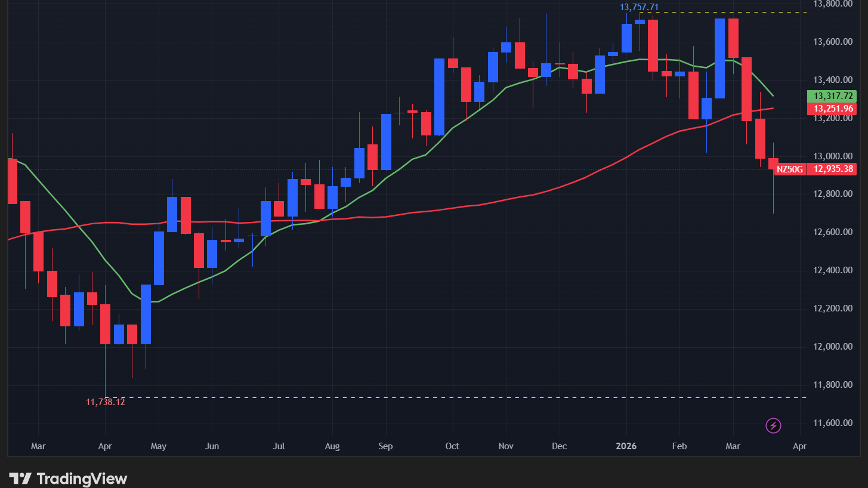The image size is (868, 488).
Task: Click the Sep label on time axis
Action: tap(385, 446)
